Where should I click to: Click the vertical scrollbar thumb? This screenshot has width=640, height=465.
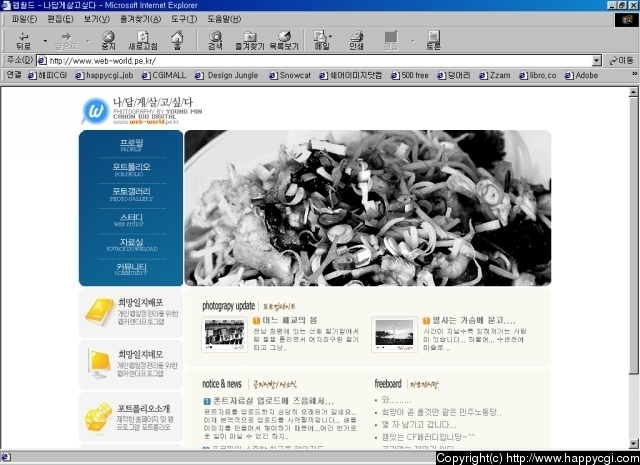point(633,235)
